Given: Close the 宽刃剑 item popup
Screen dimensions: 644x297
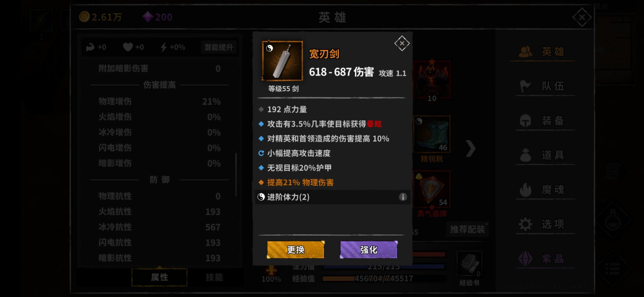Looking at the screenshot, I should [402, 43].
